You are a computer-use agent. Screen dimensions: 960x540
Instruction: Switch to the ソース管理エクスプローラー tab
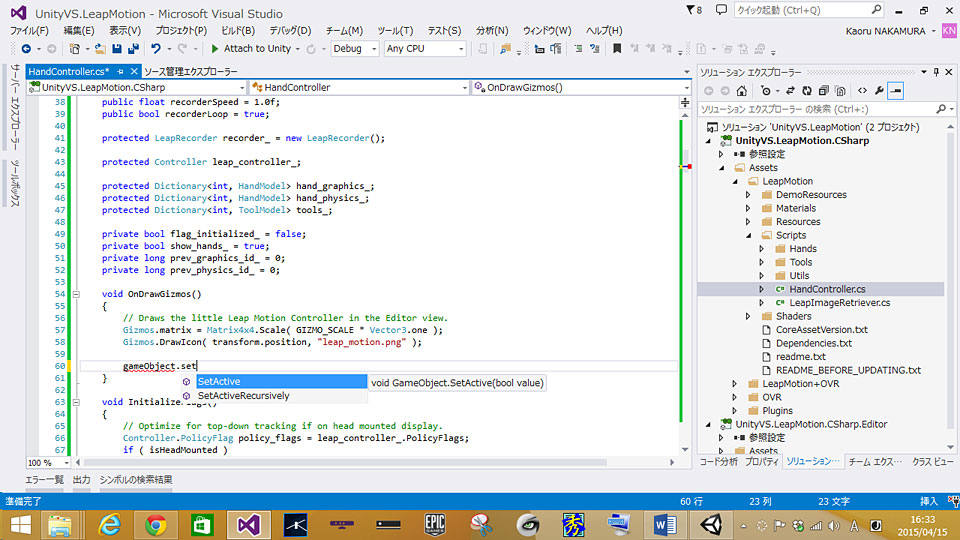pos(191,72)
